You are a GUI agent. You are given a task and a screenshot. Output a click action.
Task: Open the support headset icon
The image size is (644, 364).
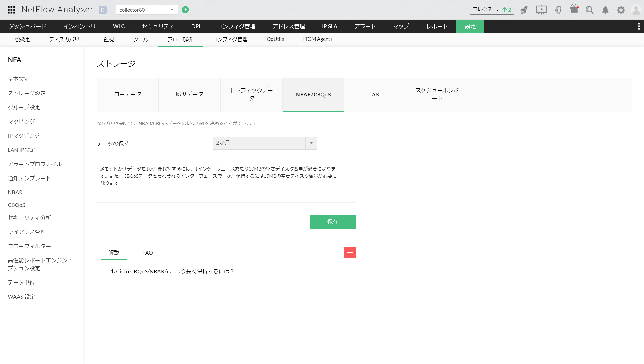pyautogui.click(x=559, y=10)
